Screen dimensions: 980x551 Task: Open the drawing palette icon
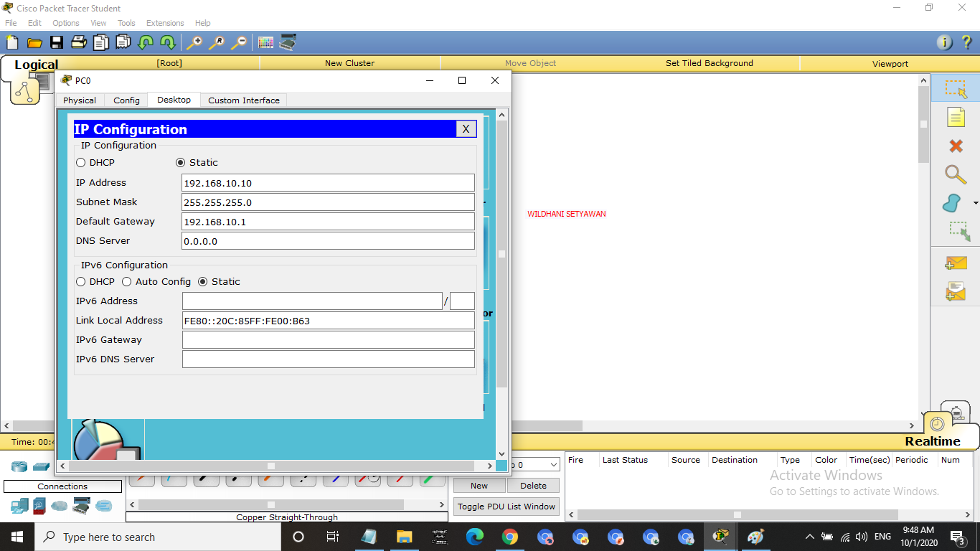(x=265, y=42)
